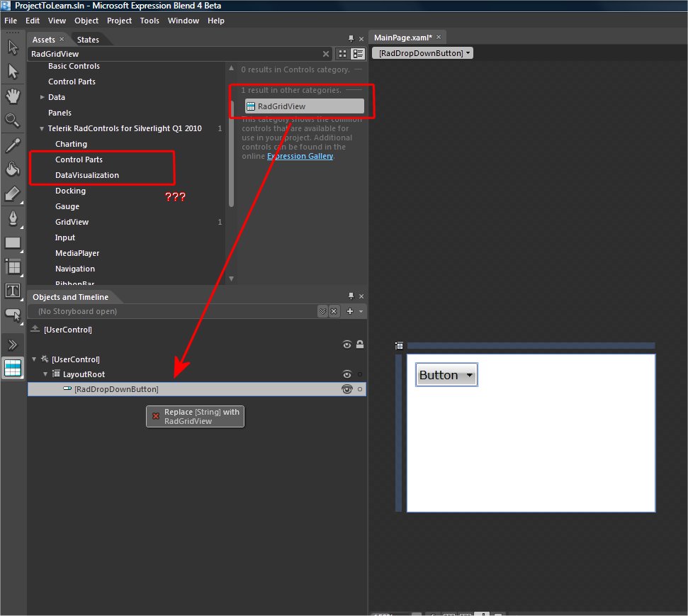The image size is (688, 616).
Task: Collapse the other categories results divider
Action: coord(354,90)
